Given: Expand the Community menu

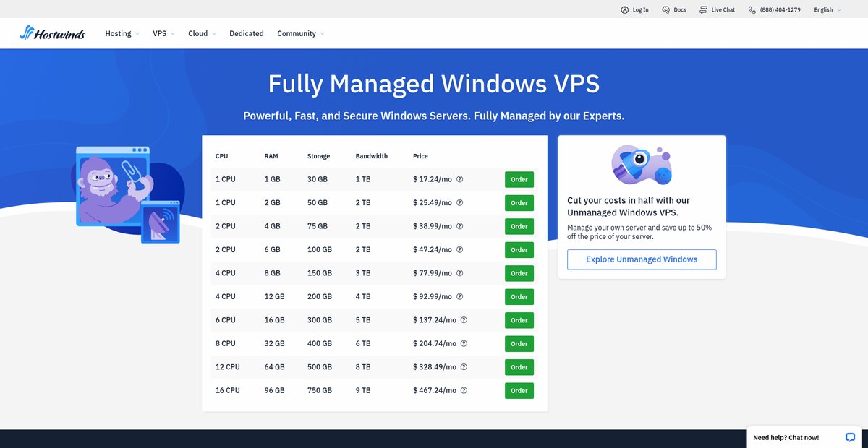Looking at the screenshot, I should point(300,33).
